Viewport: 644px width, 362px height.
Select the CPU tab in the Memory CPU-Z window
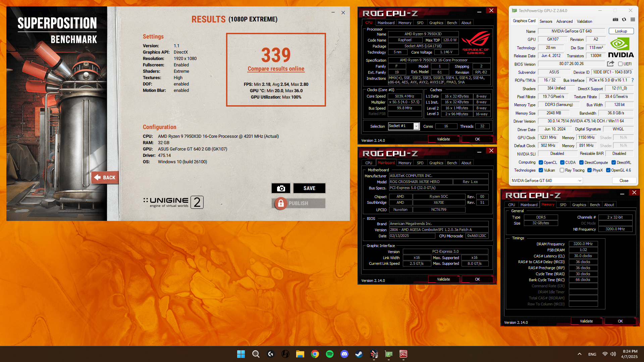click(x=512, y=205)
